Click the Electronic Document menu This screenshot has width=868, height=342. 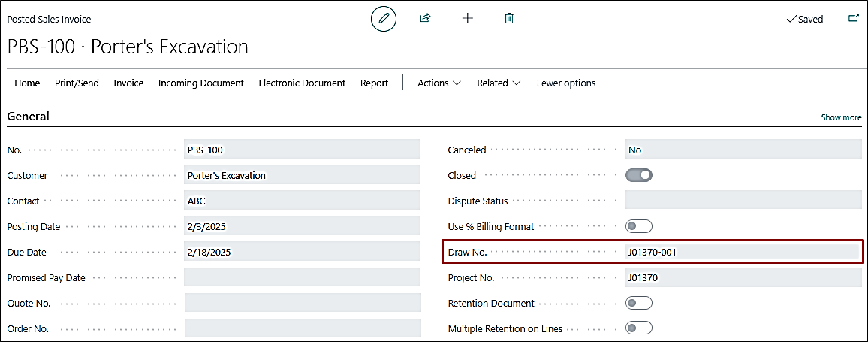[x=302, y=83]
